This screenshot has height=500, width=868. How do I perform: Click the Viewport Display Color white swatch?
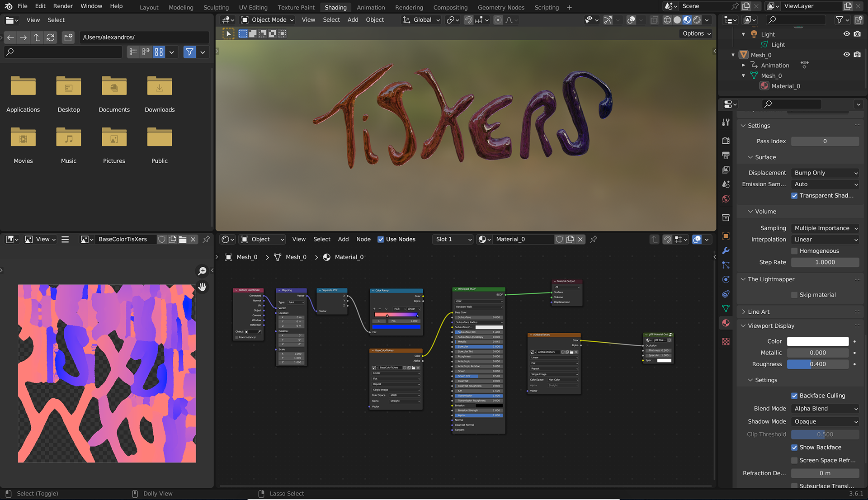pos(817,341)
